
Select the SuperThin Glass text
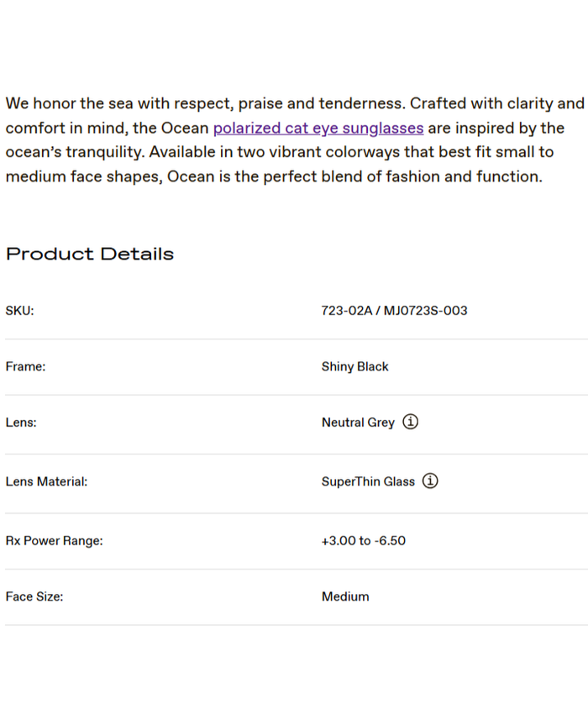click(368, 482)
